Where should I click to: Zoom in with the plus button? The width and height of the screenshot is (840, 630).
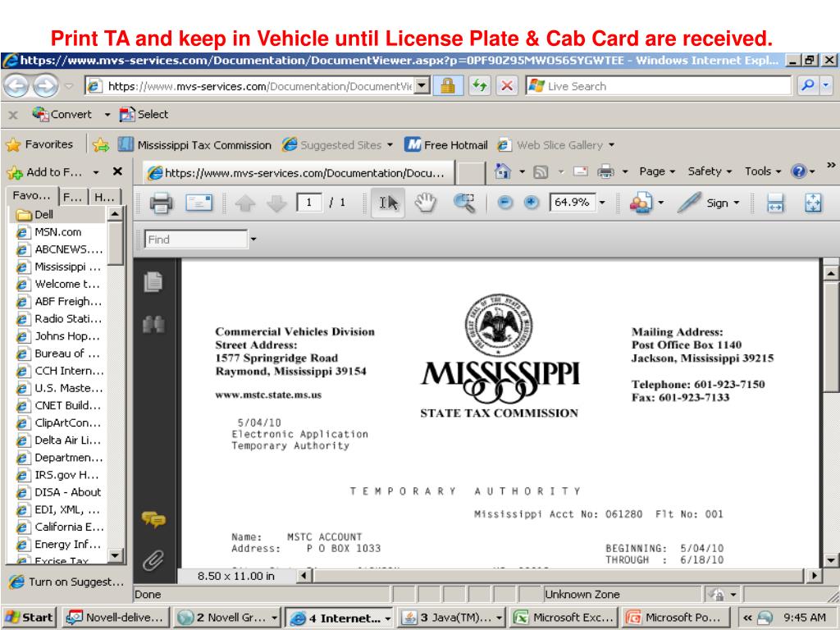coord(531,203)
